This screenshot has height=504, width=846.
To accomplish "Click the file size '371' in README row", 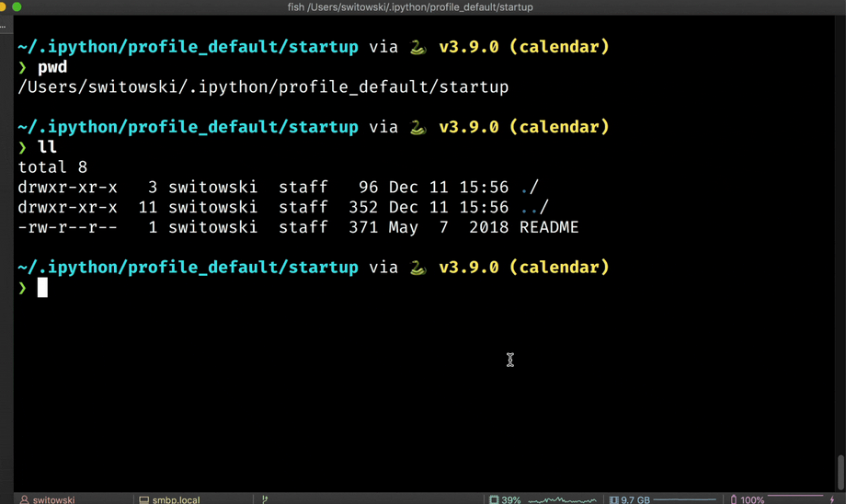I will [363, 227].
